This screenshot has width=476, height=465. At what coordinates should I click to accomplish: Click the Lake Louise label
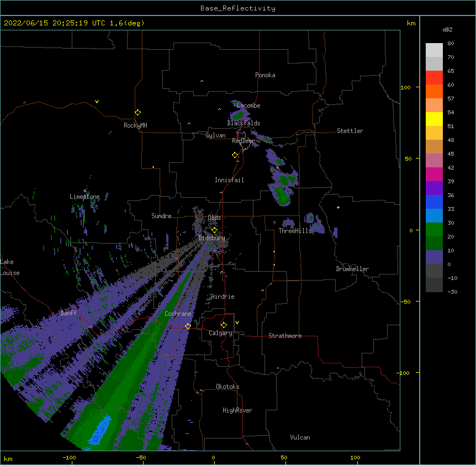coord(10,267)
